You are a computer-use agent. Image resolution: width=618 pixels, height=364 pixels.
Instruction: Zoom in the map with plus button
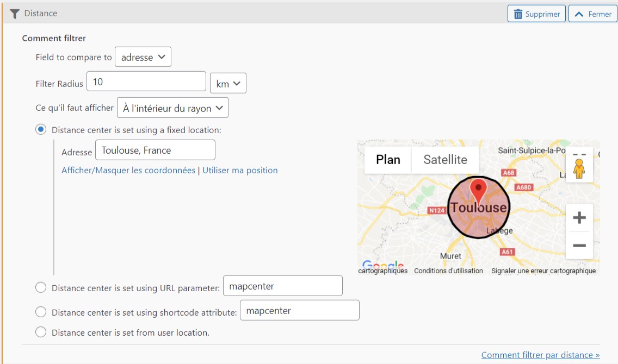point(579,218)
